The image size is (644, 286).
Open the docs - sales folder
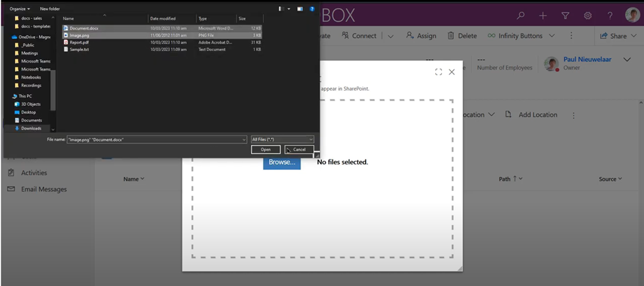click(x=31, y=18)
